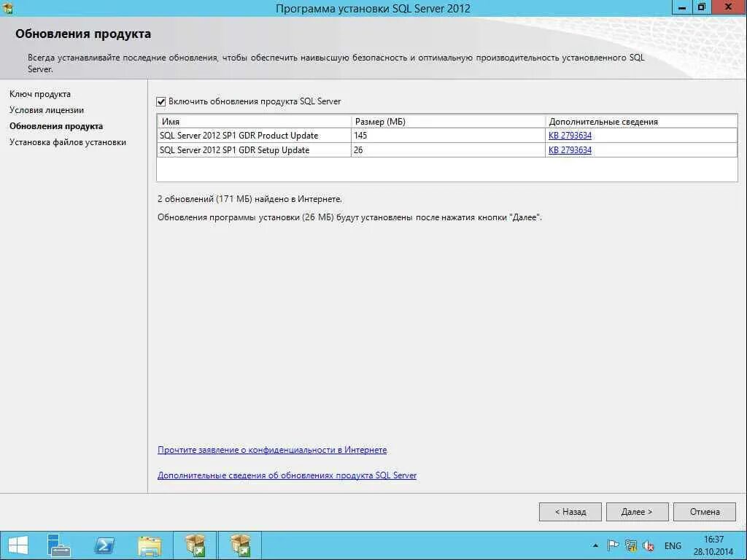This screenshot has height=560, width=747.
Task: Launch PowerShell from the taskbar
Action: [104, 545]
